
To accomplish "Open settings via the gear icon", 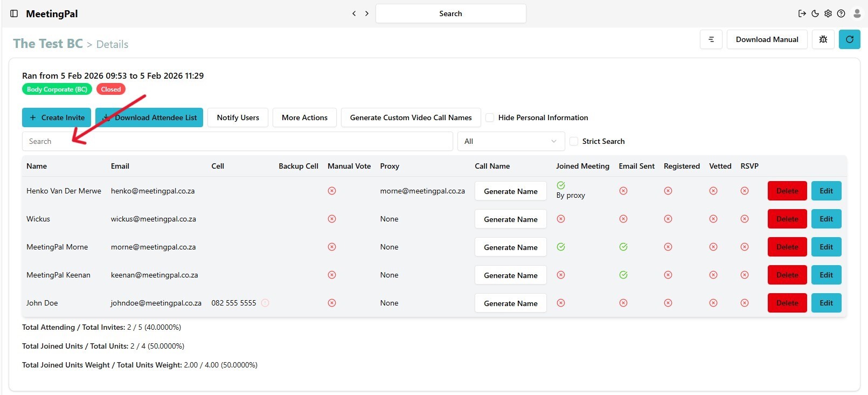I will pyautogui.click(x=828, y=13).
